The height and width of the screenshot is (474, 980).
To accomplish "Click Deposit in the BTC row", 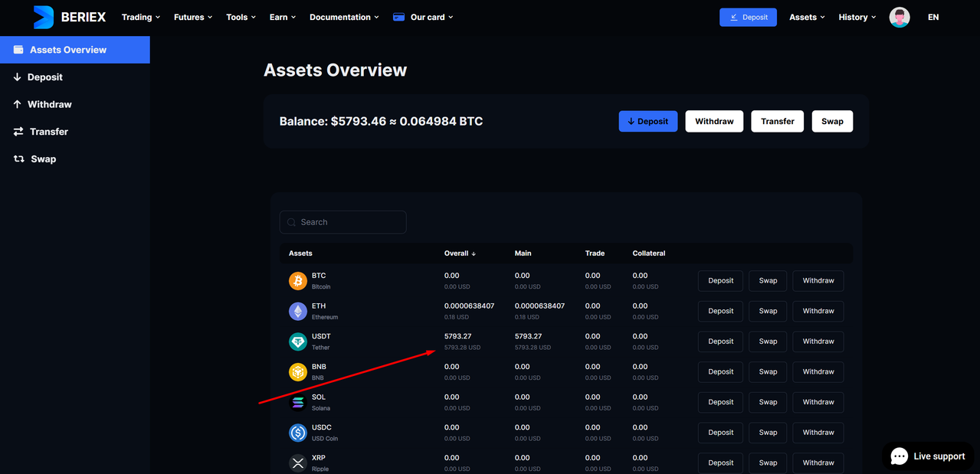I will [720, 281].
